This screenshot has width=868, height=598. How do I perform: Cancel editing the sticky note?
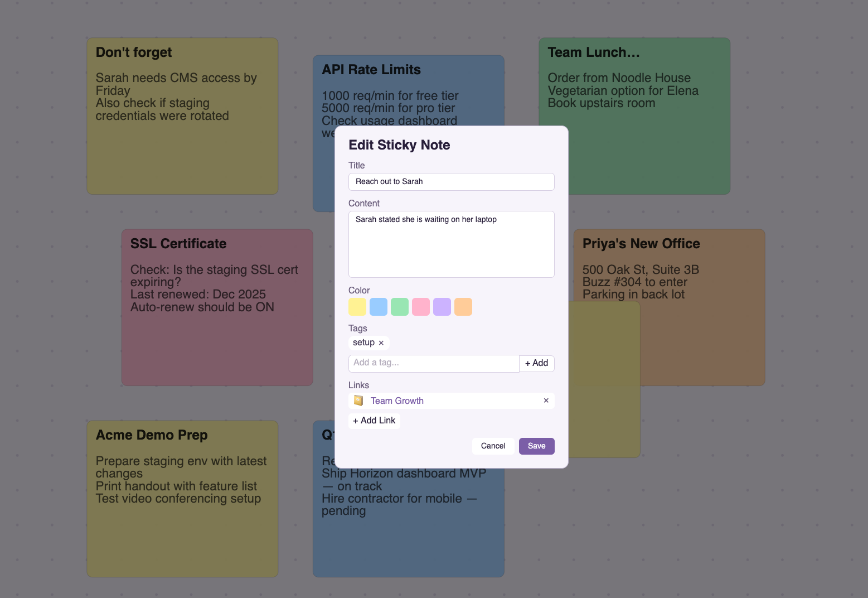click(493, 446)
